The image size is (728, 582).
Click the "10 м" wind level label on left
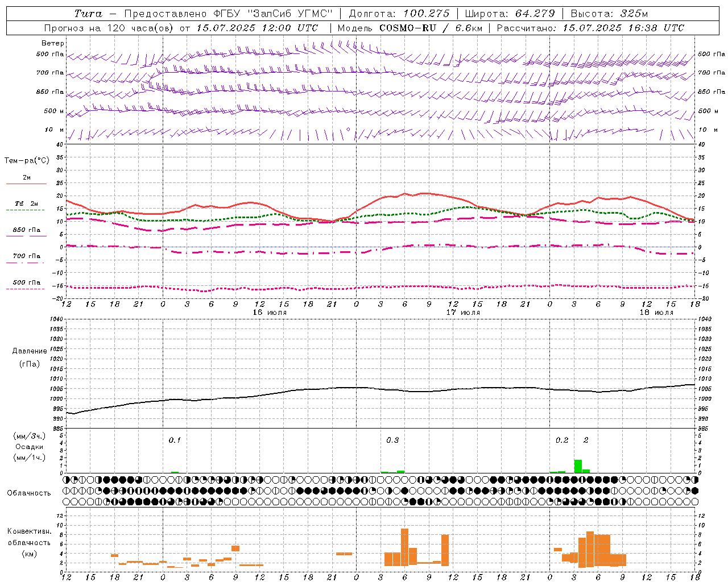click(55, 130)
